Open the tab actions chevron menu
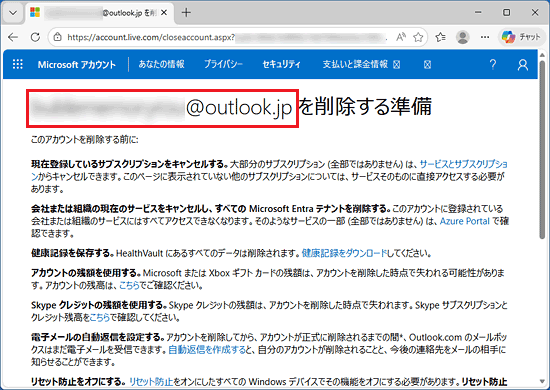The height and width of the screenshot is (390, 550). [x=13, y=13]
